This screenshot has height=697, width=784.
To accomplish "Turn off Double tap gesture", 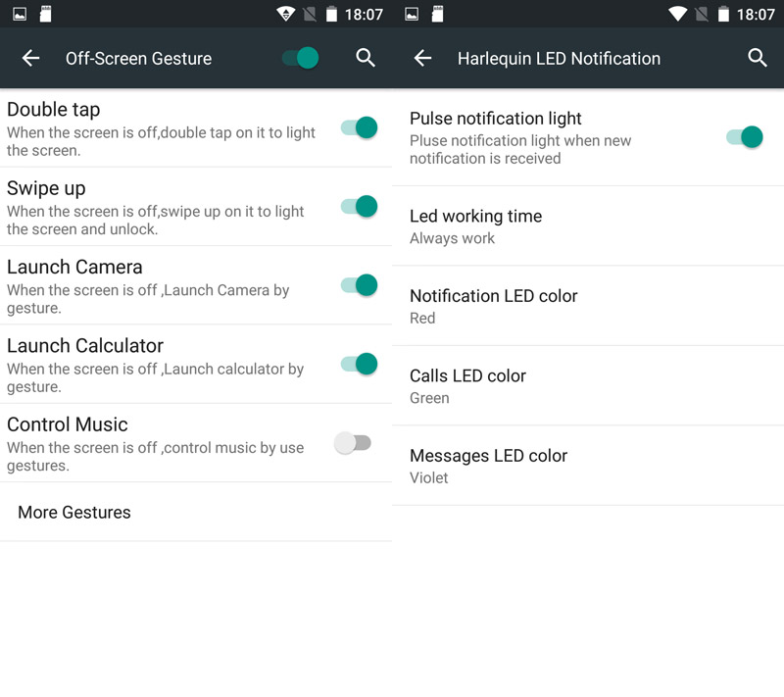I will [x=359, y=127].
